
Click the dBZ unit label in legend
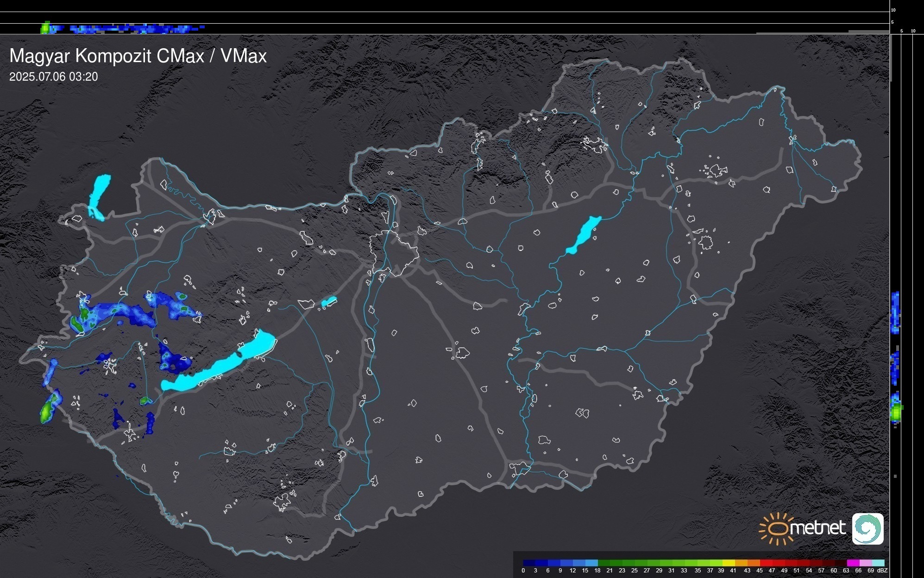(883, 571)
